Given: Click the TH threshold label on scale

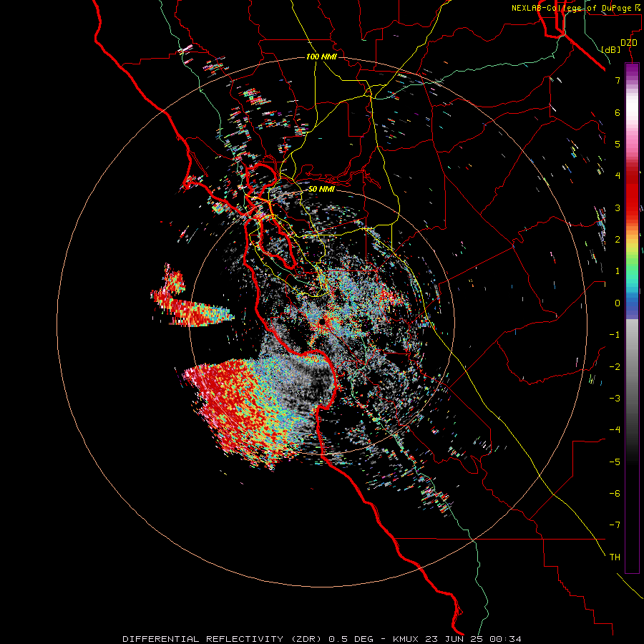Looking at the screenshot, I should 615,557.
